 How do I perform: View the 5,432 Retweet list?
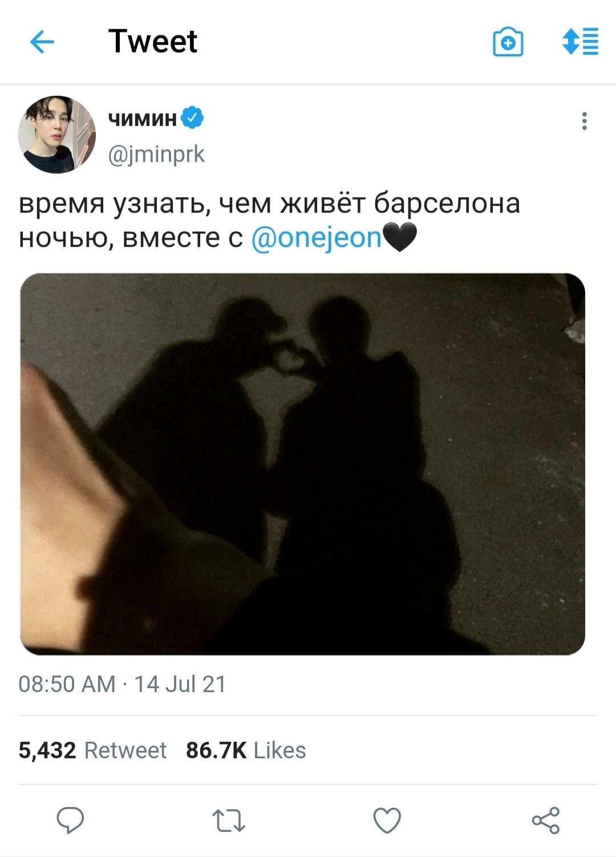pos(92,750)
